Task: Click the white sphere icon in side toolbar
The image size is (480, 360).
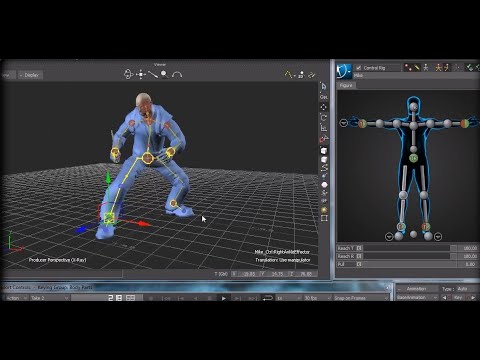Action: pyautogui.click(x=324, y=185)
